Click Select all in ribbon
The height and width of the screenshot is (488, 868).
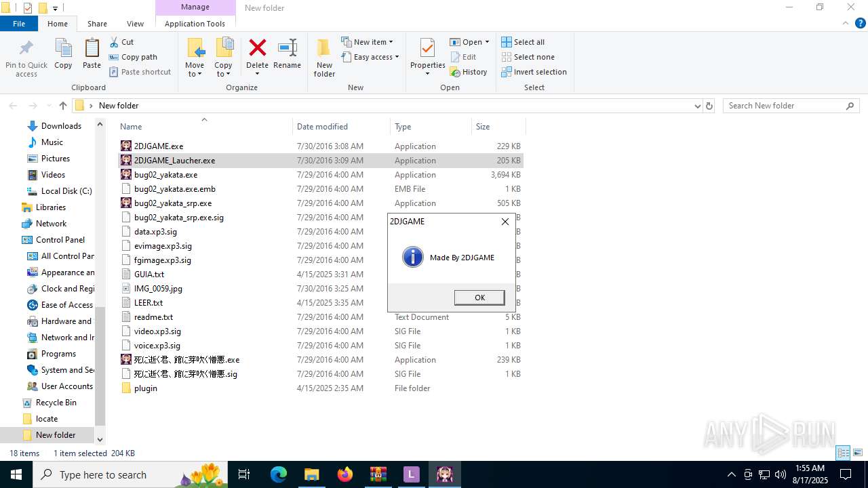coord(523,42)
